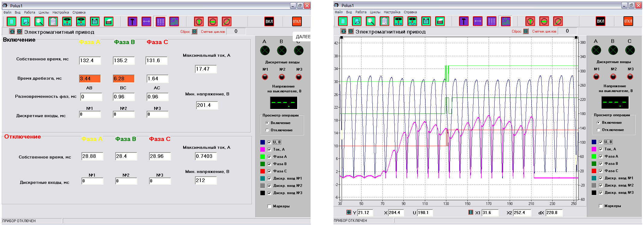Click the Мин. напряжение field showing 201.4
Viewport: 644px width, 227px height.
tap(207, 105)
